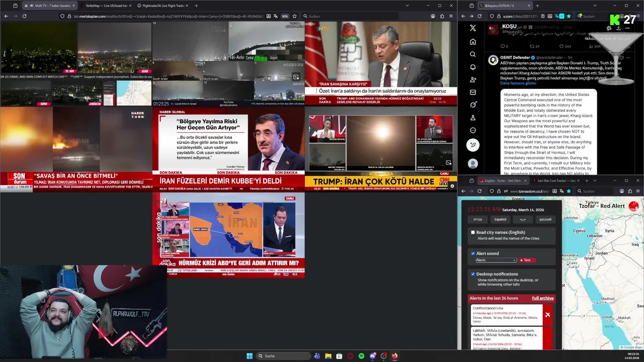Open extensions icon in Multi TV window
644x362 pixels.
pyautogui.click(x=442, y=16)
